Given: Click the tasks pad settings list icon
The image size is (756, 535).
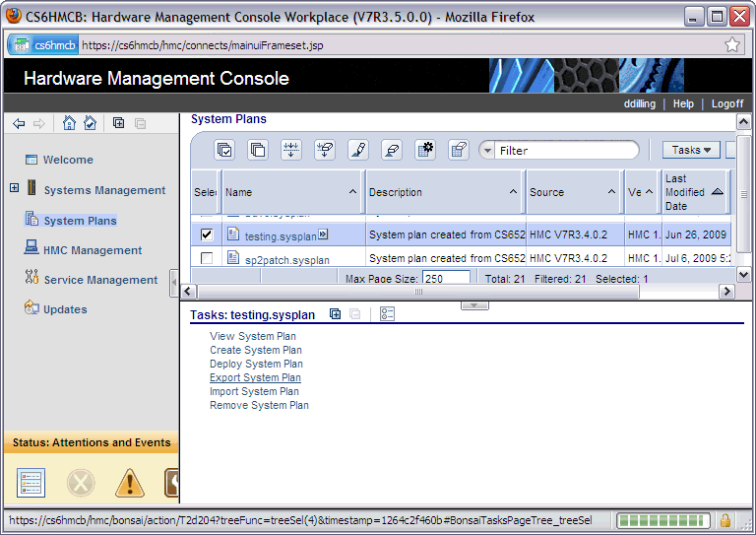Looking at the screenshot, I should 387,314.
